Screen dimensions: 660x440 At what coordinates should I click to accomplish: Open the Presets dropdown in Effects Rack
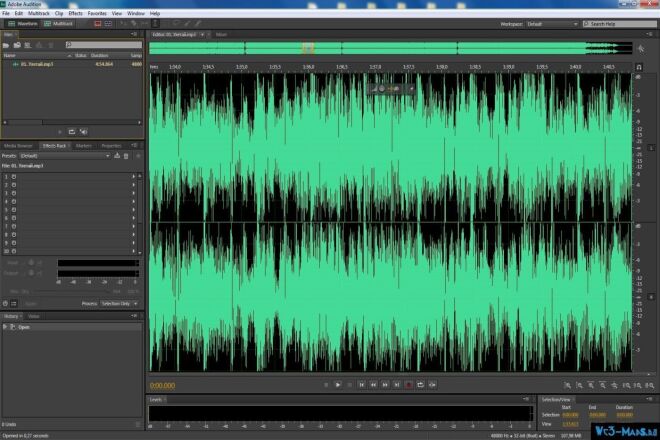click(65, 156)
